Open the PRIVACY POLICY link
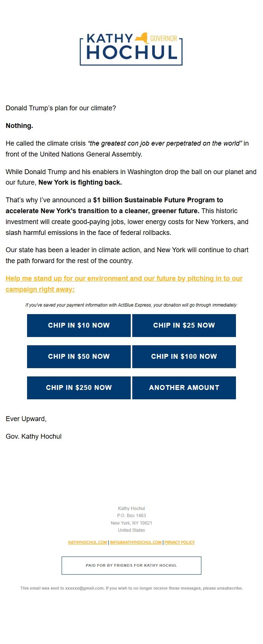263x644 pixels. (180, 542)
